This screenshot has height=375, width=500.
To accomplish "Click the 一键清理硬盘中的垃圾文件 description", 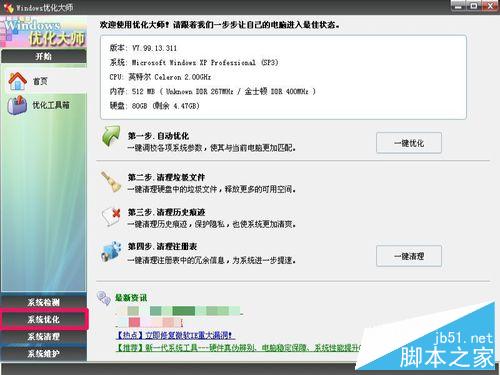I will [212, 189].
